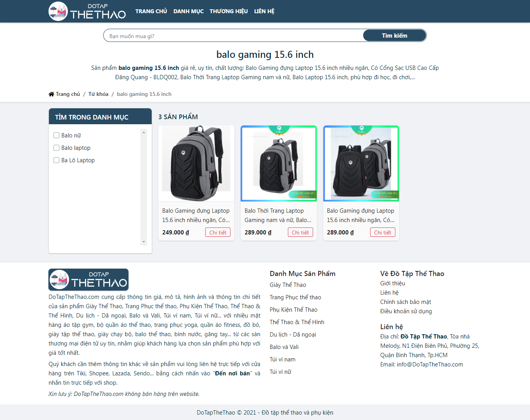Open LIÊN HỆ in the top navigation
The height and width of the screenshot is (420, 530).
[x=264, y=11]
